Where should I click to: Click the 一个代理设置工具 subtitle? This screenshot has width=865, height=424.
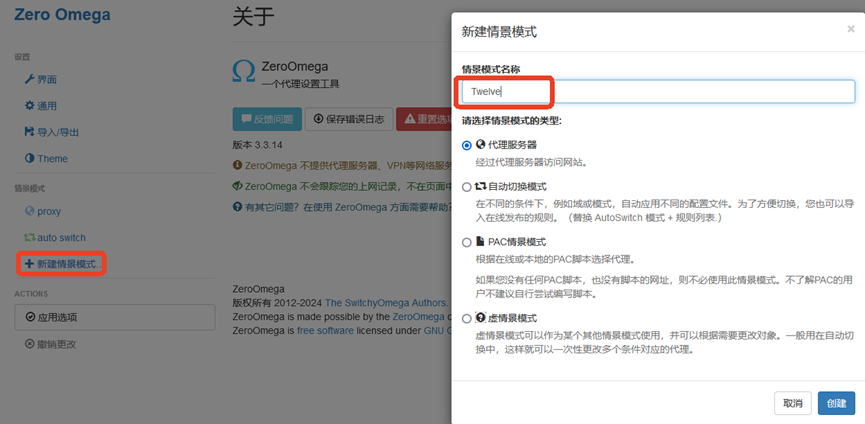click(301, 84)
